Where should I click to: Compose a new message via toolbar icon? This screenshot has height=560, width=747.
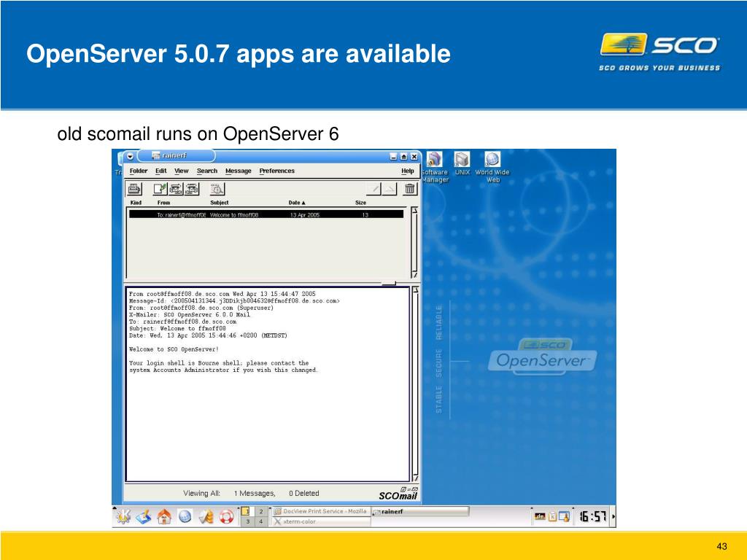(160, 189)
